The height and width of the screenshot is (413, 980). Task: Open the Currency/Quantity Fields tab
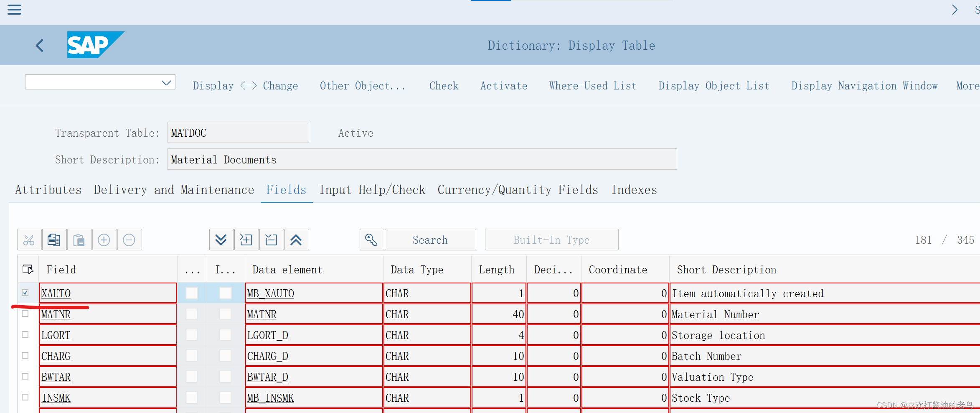[x=518, y=189]
